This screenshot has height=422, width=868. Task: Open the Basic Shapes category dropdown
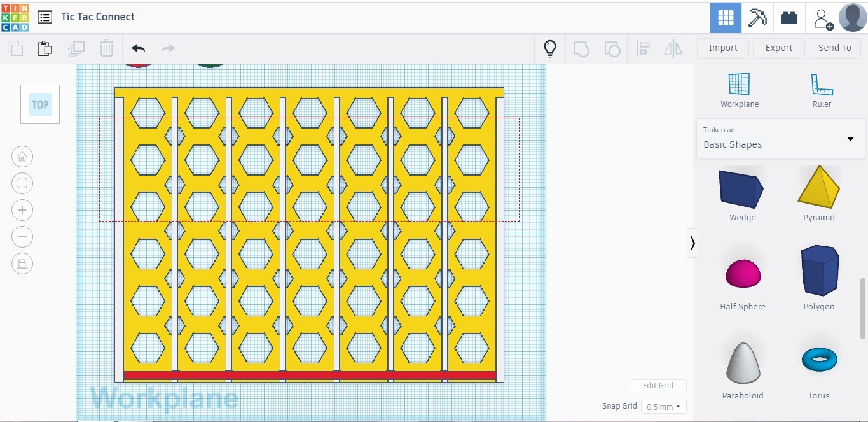[x=780, y=138]
